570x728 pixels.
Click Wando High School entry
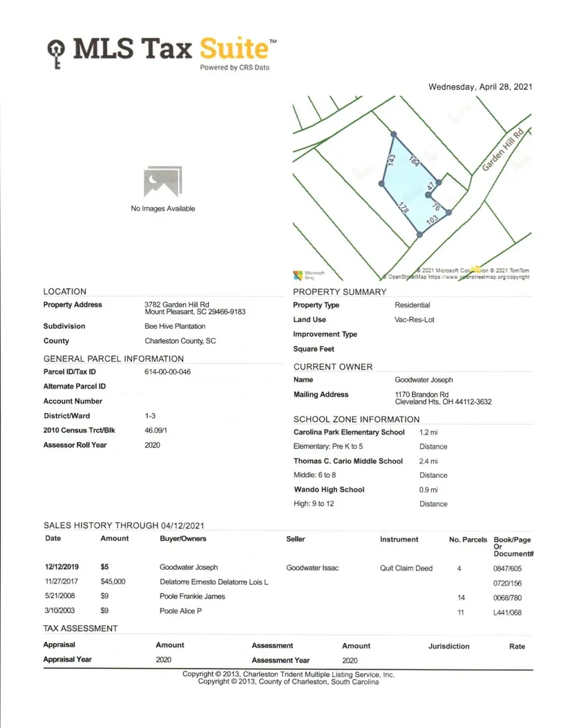328,490
